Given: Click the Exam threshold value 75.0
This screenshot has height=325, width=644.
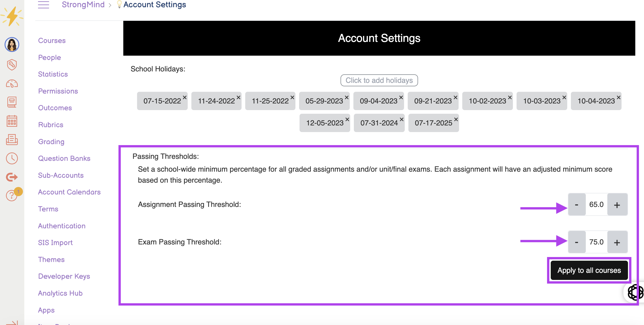Looking at the screenshot, I should (x=596, y=242).
